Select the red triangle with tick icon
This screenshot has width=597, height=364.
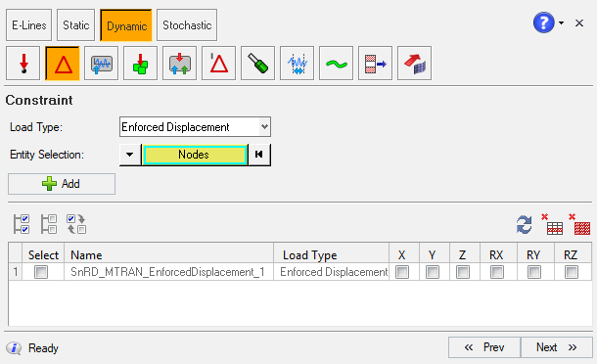[x=219, y=64]
